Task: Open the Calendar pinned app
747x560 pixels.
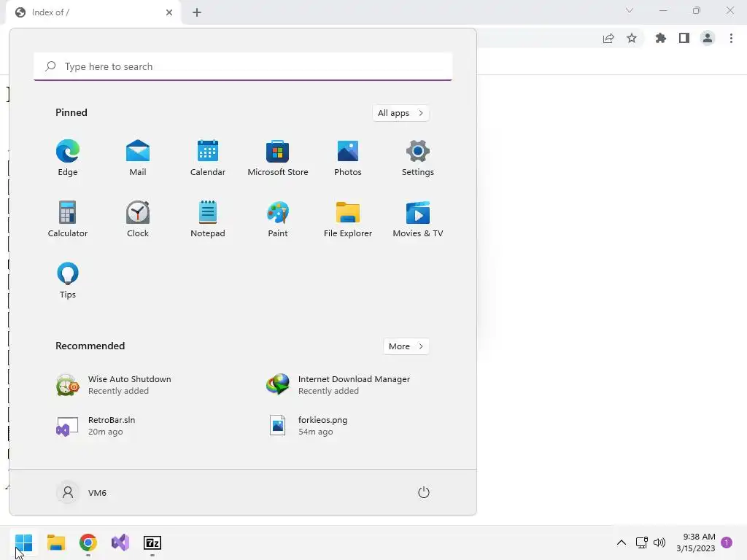Action: point(208,157)
